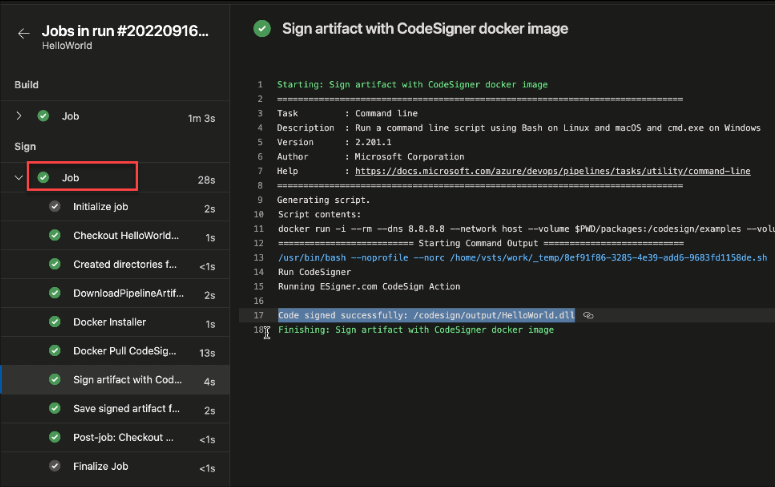Viewport: 775px width, 487px height.
Task: Click grey status icon for Finalize Job
Action: click(54, 467)
